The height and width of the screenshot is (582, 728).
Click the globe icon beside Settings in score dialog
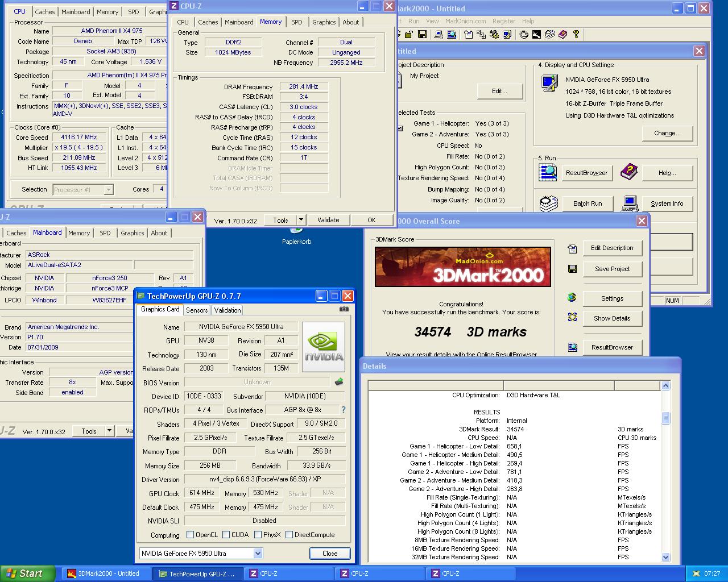pos(572,297)
